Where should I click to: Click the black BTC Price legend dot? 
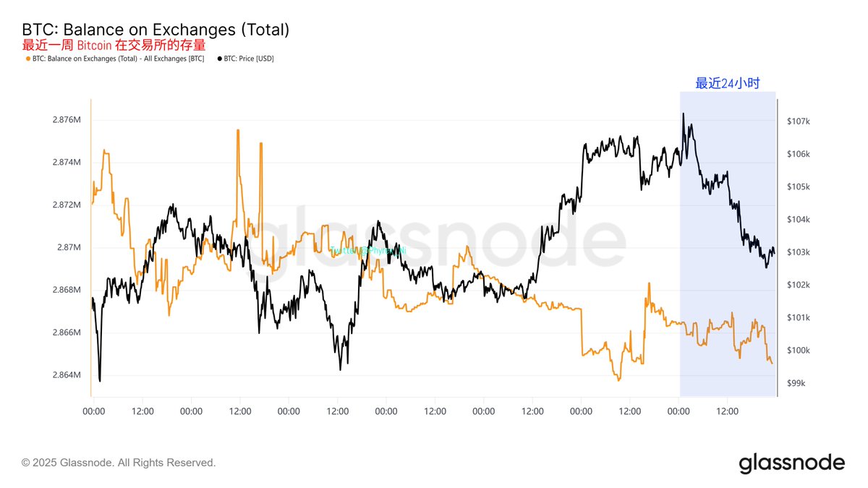click(x=219, y=59)
